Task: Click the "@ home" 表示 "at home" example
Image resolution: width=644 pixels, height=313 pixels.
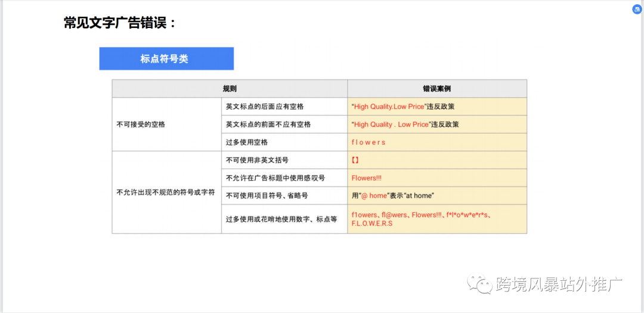Action: (393, 196)
